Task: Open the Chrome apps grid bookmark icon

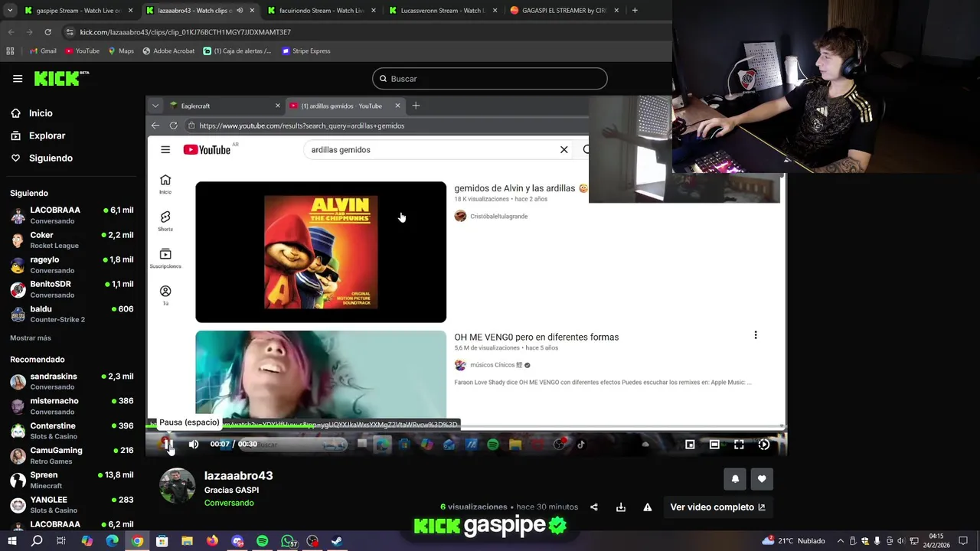Action: point(10,51)
